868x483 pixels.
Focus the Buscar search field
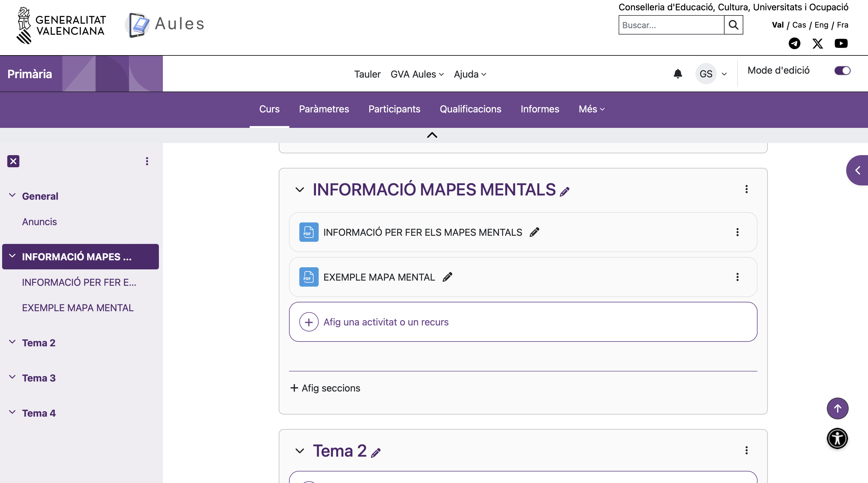pyautogui.click(x=671, y=25)
